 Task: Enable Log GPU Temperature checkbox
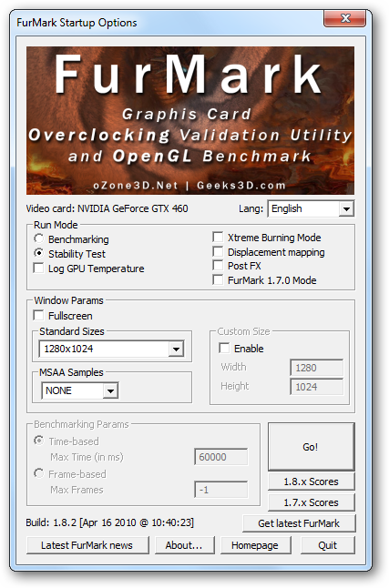pos(38,269)
